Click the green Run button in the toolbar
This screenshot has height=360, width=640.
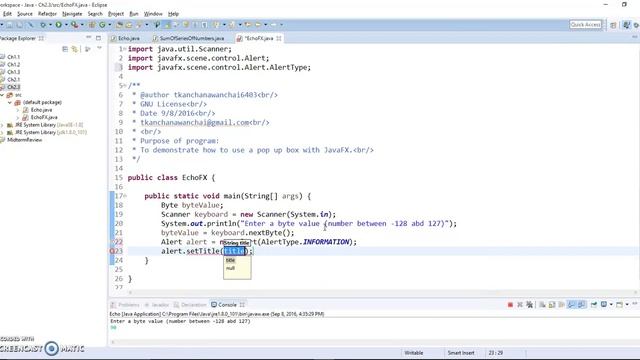point(59,25)
